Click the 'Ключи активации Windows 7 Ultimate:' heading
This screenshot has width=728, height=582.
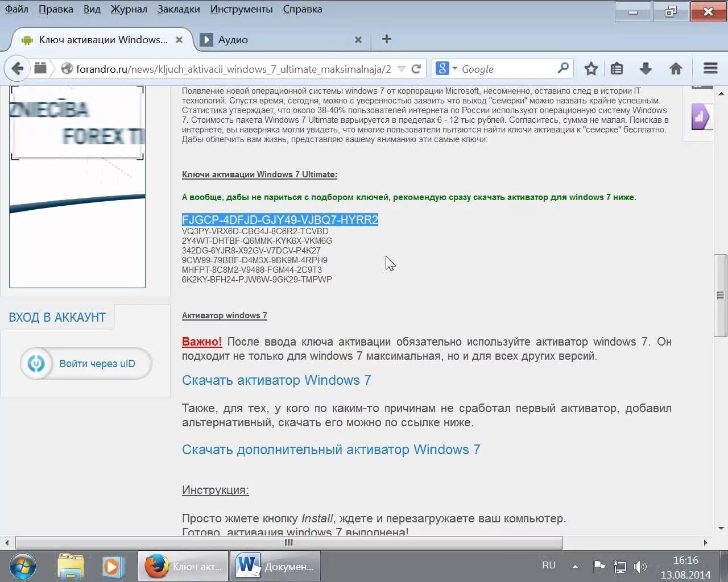click(x=259, y=174)
